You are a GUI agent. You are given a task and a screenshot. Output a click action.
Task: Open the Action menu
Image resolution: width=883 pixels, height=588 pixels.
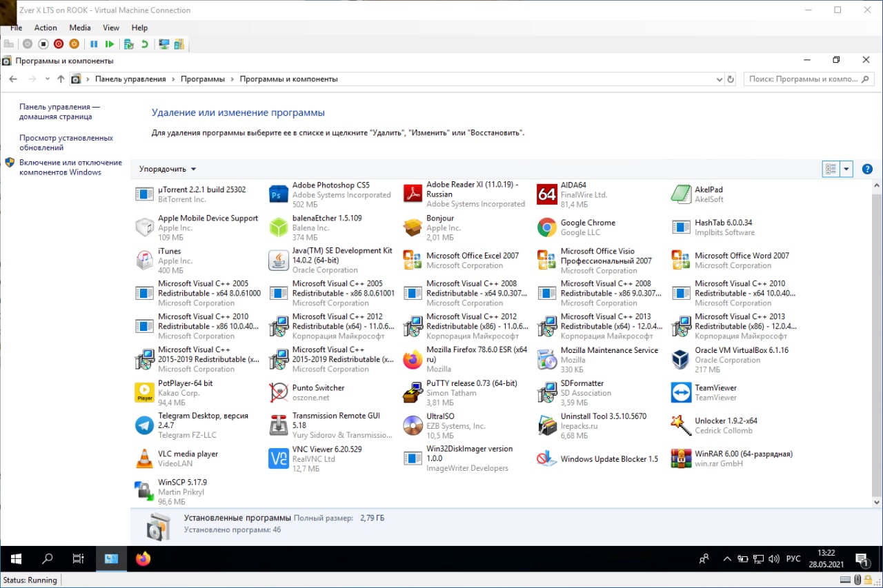click(46, 28)
